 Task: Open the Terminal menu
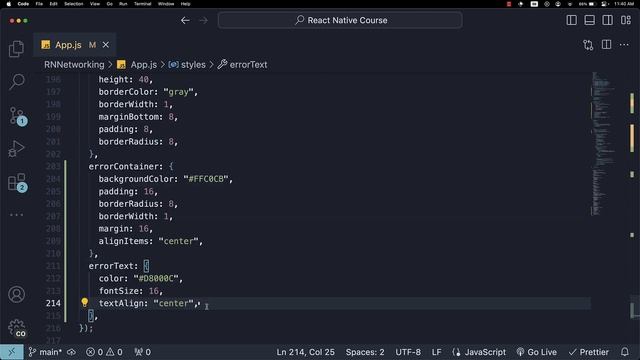pos(142,4)
